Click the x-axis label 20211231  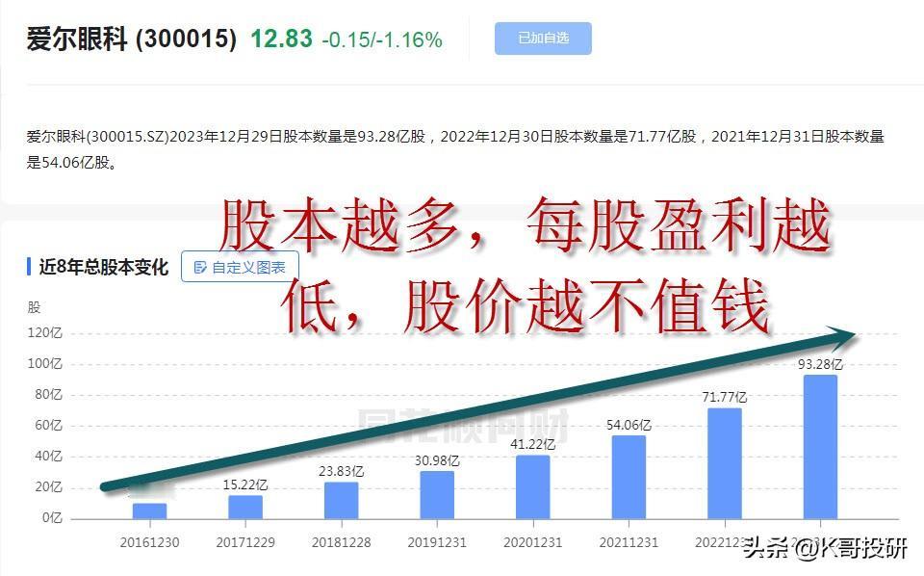pyautogui.click(x=629, y=542)
